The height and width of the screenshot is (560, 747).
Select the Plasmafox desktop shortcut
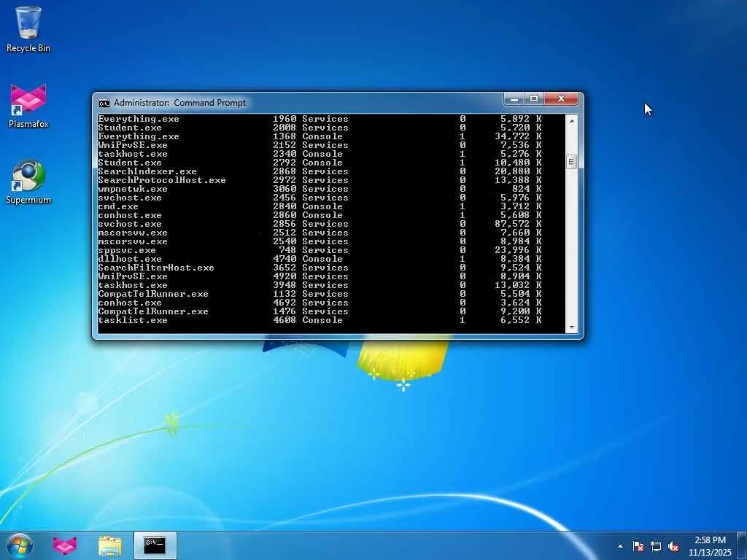coord(28,106)
